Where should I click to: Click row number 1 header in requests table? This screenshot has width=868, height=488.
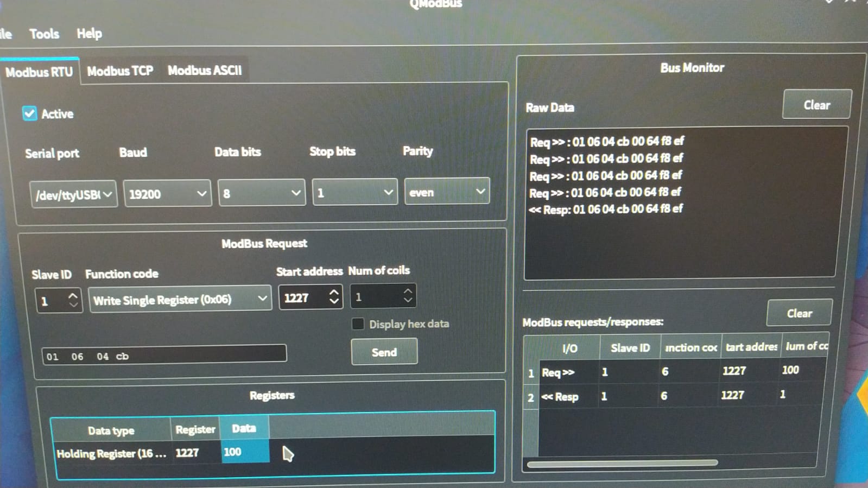(531, 373)
